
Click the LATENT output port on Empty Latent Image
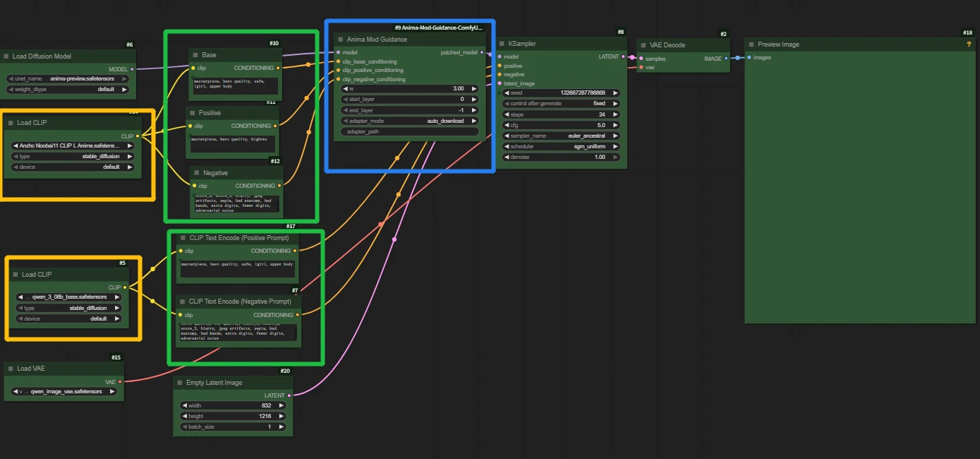(x=289, y=395)
